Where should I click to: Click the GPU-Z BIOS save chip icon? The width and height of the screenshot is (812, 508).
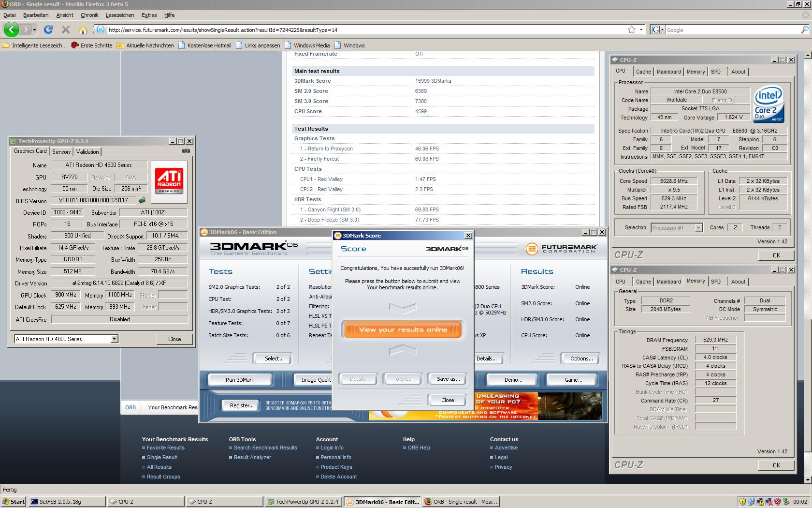(x=142, y=200)
